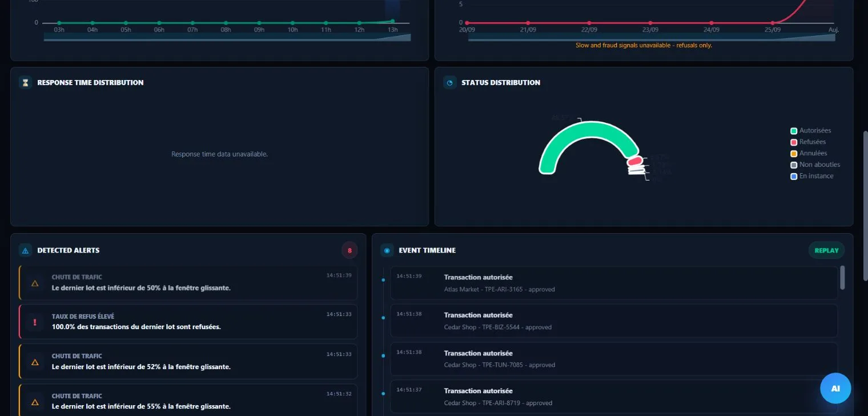This screenshot has width=868, height=416.
Task: Click the Status Distribution pie icon
Action: pyautogui.click(x=449, y=82)
